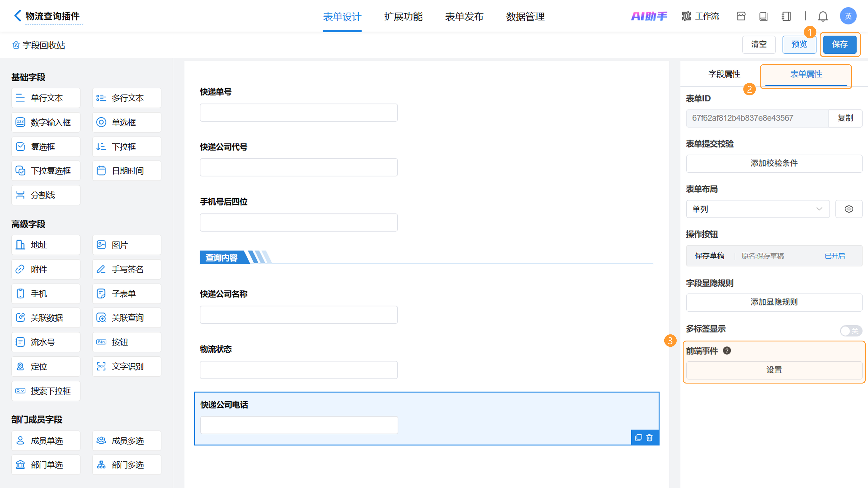This screenshot has height=488, width=868.
Task: Open the notification bell
Action: (x=823, y=16)
